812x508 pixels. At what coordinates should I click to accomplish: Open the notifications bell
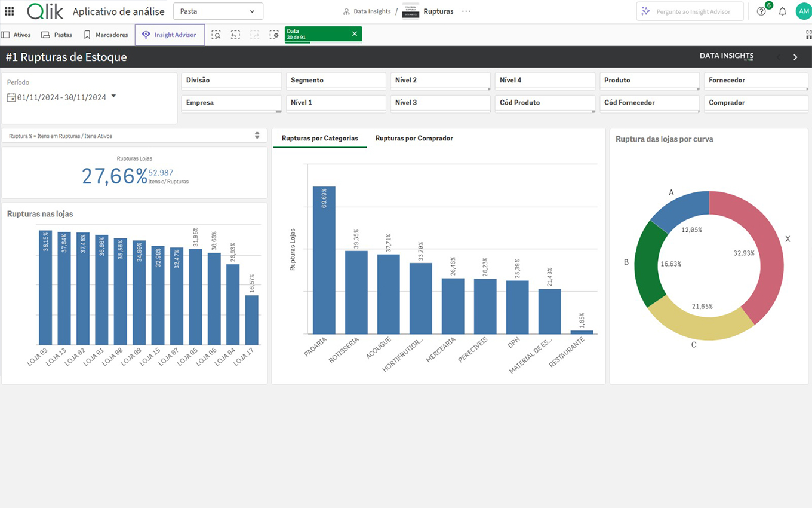[x=782, y=11]
